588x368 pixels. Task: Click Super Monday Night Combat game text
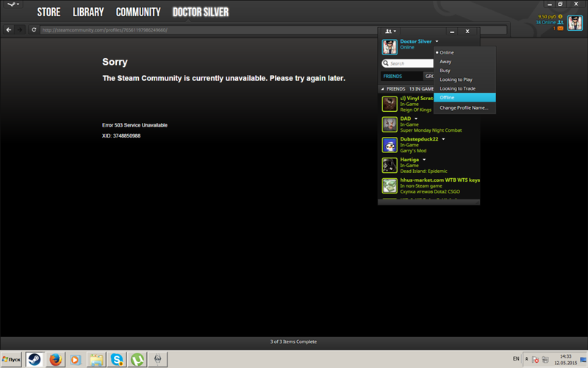coord(431,130)
